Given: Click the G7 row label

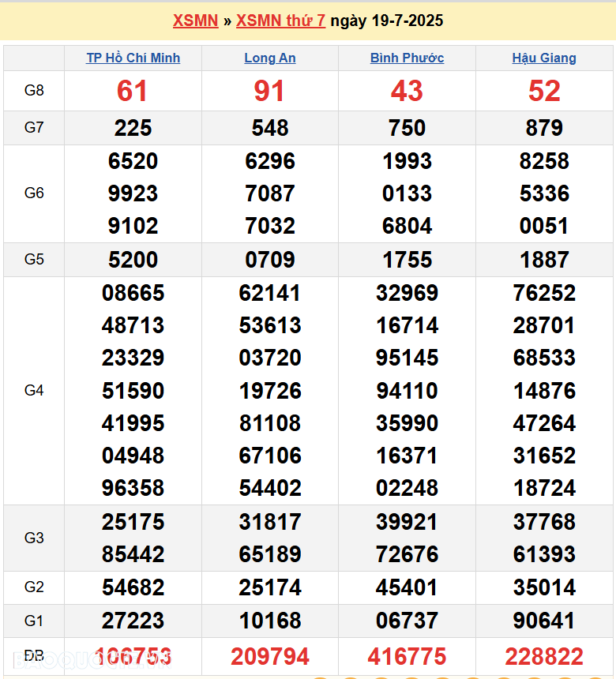Looking at the screenshot, I should coord(34,127).
